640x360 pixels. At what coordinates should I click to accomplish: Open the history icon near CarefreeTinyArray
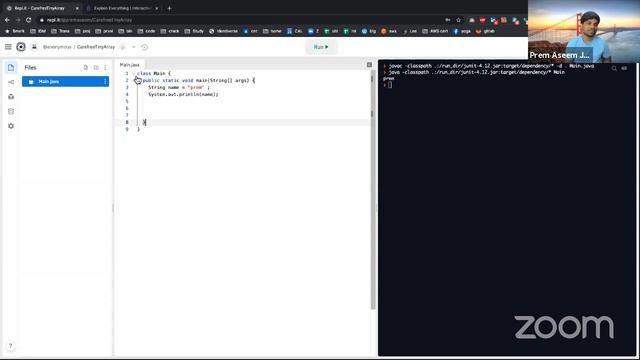(144, 47)
